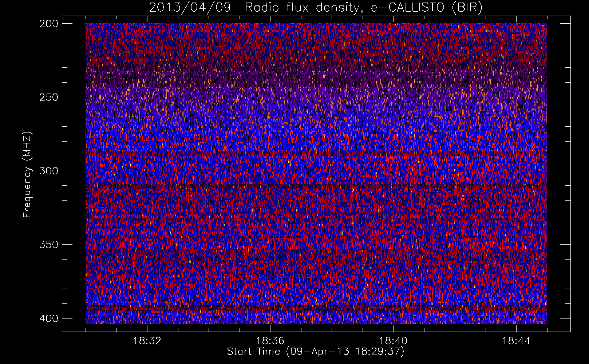Select the 350 frequency tick label
Viewport: 589px width, 364px height.
pos(49,245)
